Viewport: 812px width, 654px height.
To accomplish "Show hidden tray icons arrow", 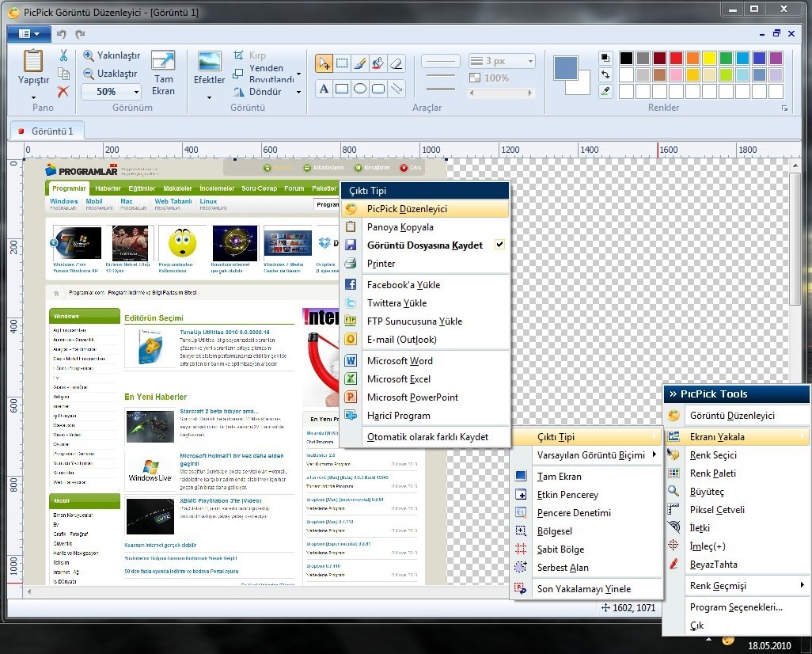I will pyautogui.click(x=708, y=640).
